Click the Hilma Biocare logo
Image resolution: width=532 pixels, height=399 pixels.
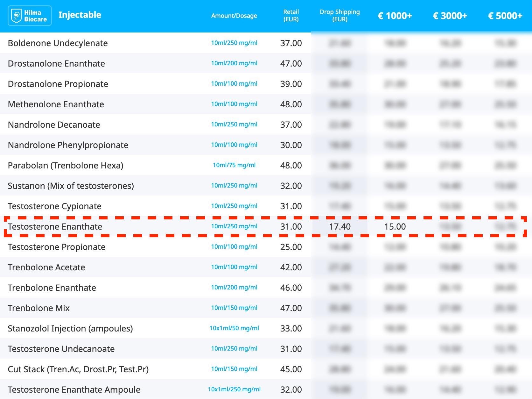30,16
